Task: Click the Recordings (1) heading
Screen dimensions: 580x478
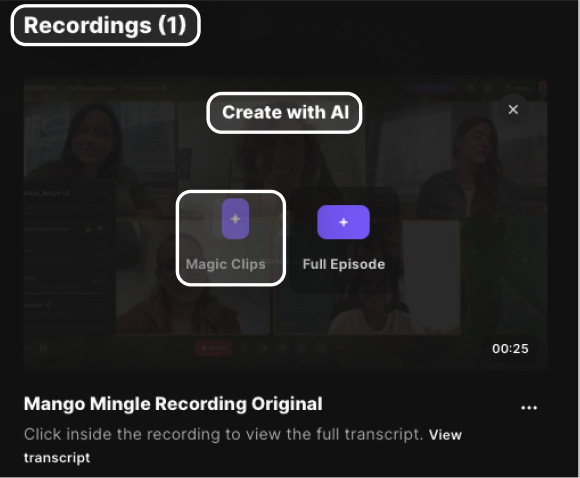Action: pyautogui.click(x=105, y=25)
